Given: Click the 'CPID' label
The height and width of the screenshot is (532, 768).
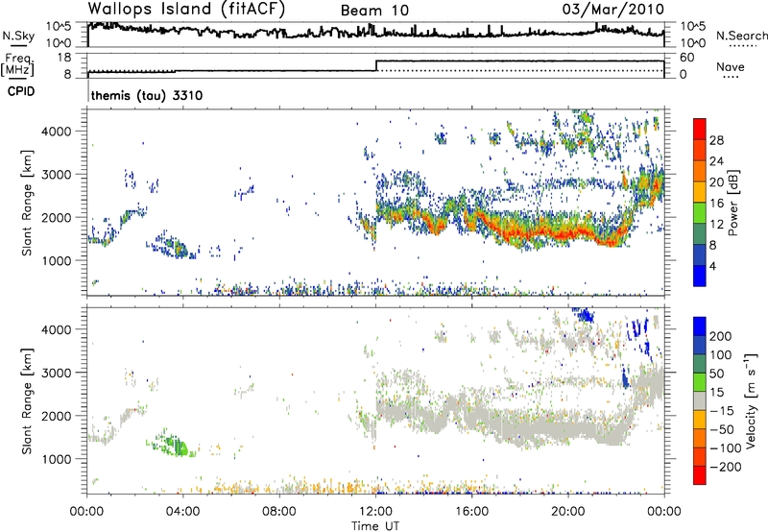Looking at the screenshot, I should click(21, 91).
